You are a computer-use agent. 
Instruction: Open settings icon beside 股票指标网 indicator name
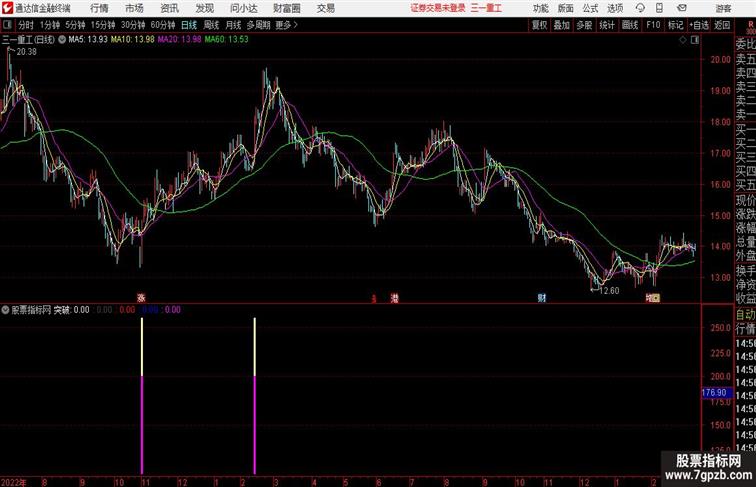click(x=5, y=310)
